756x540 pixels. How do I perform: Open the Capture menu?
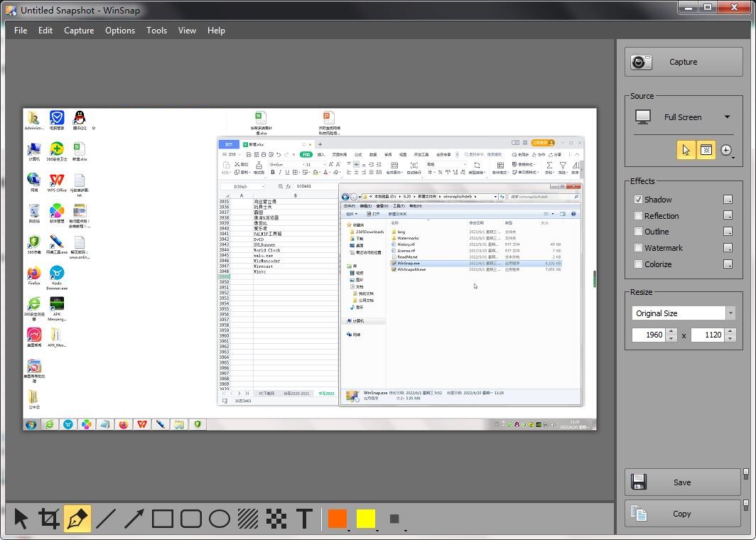(79, 31)
